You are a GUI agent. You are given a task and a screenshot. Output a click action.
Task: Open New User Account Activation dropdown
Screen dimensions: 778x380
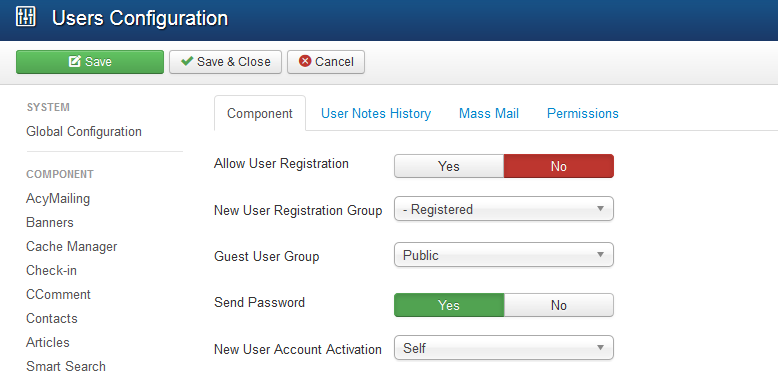point(504,348)
